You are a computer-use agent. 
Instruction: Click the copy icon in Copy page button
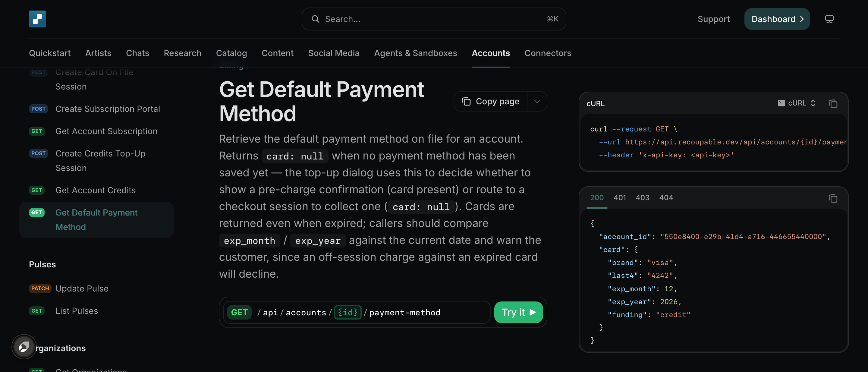pyautogui.click(x=466, y=101)
